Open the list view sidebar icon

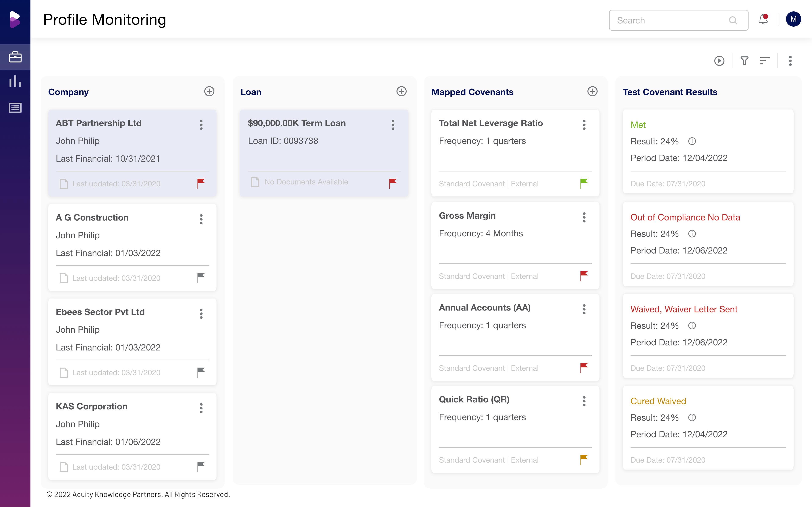click(x=15, y=108)
